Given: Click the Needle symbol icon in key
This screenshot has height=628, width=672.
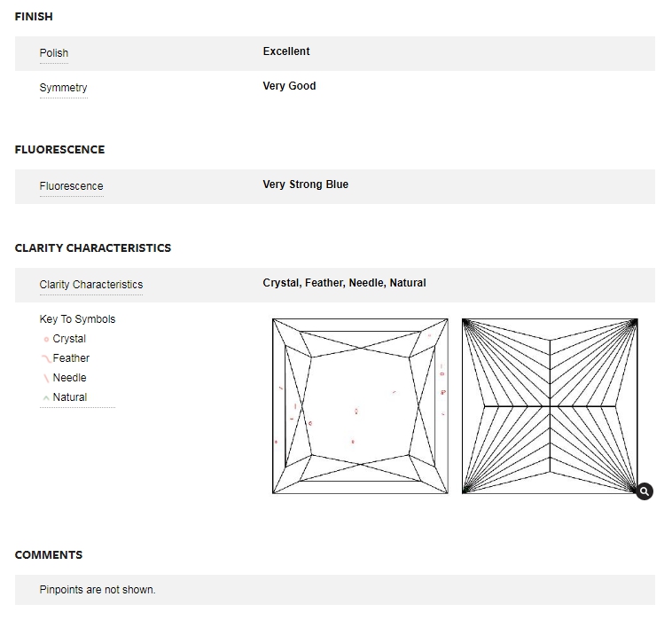Looking at the screenshot, I should click(46, 379).
